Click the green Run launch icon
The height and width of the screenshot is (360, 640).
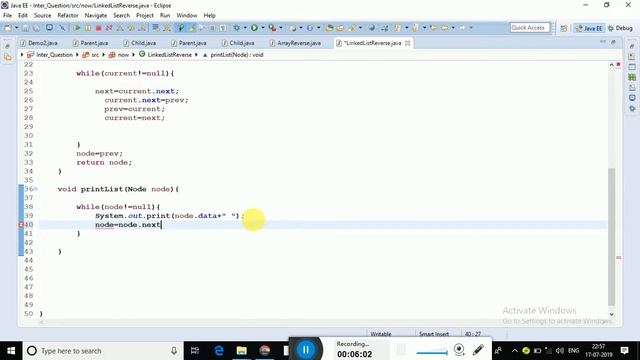(254, 28)
